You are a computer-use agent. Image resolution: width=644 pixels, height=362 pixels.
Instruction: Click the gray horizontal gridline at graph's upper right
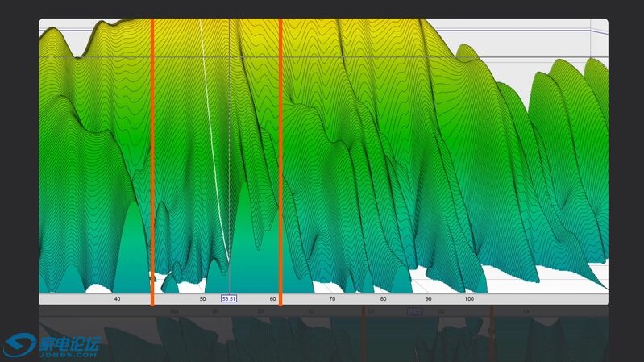(564, 59)
